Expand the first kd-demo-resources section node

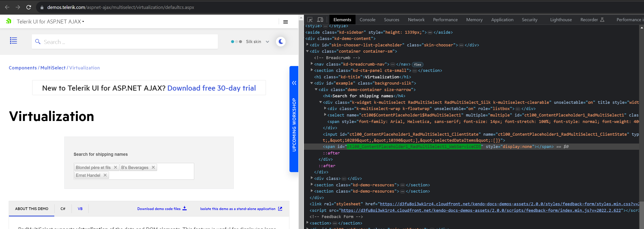312,184
